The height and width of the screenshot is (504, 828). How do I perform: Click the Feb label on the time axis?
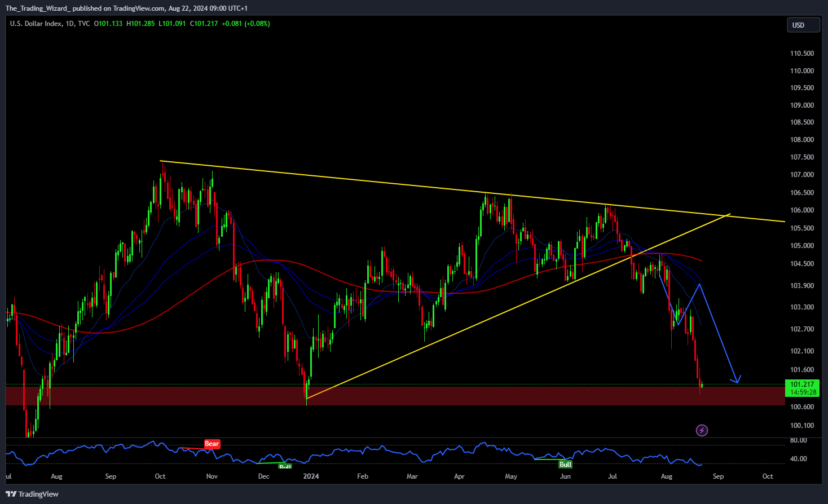tap(363, 476)
